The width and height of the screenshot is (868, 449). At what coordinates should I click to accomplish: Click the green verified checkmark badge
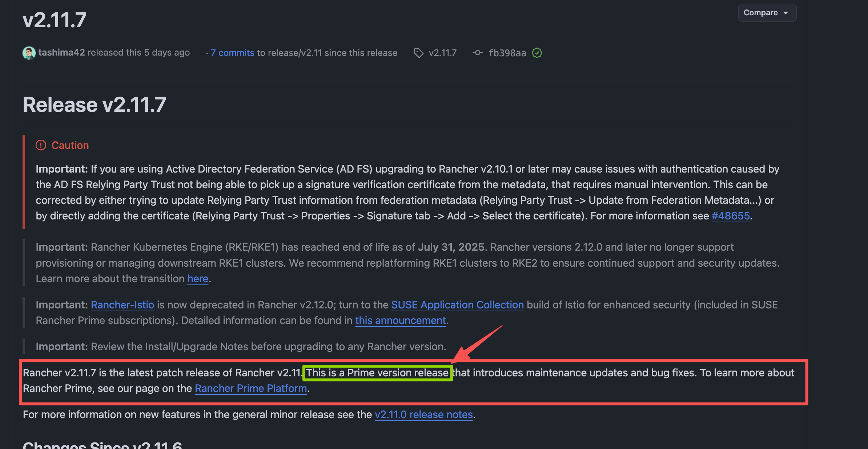point(537,53)
